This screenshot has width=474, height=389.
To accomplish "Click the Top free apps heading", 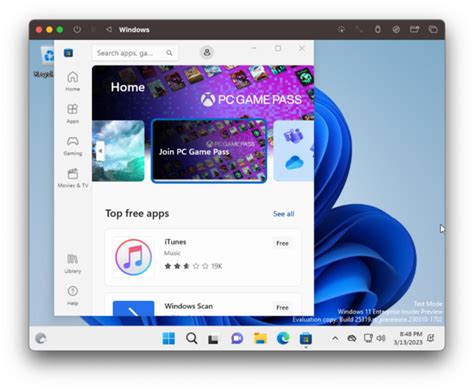I will click(x=137, y=214).
